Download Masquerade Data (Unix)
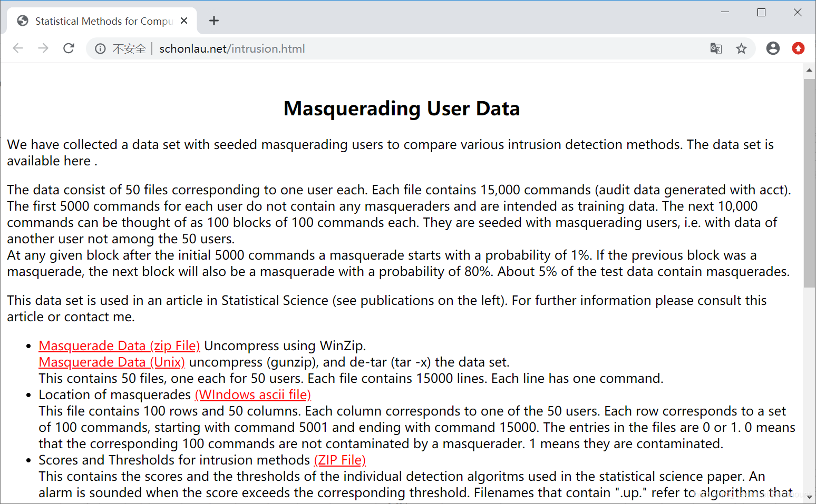This screenshot has height=504, width=816. click(112, 362)
